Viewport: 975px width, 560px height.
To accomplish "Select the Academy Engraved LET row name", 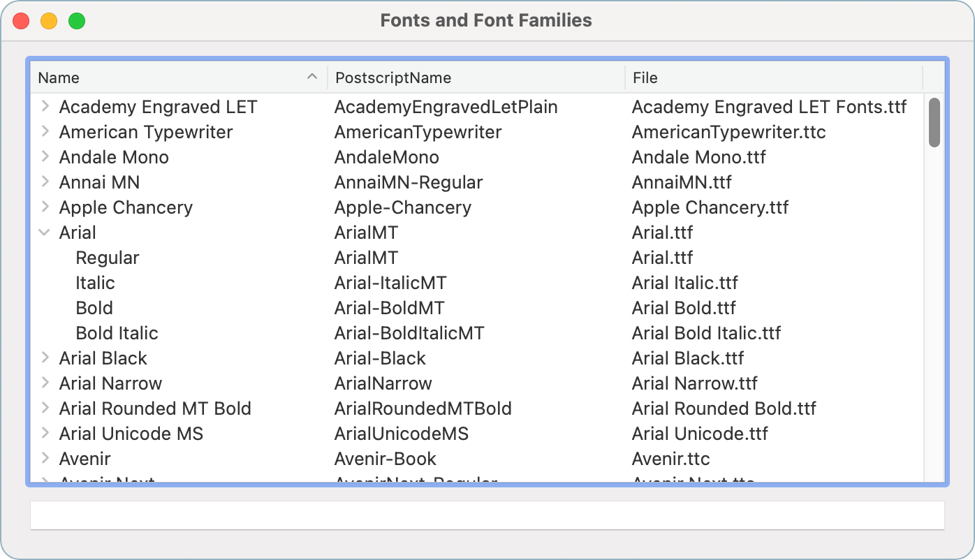I will [159, 107].
